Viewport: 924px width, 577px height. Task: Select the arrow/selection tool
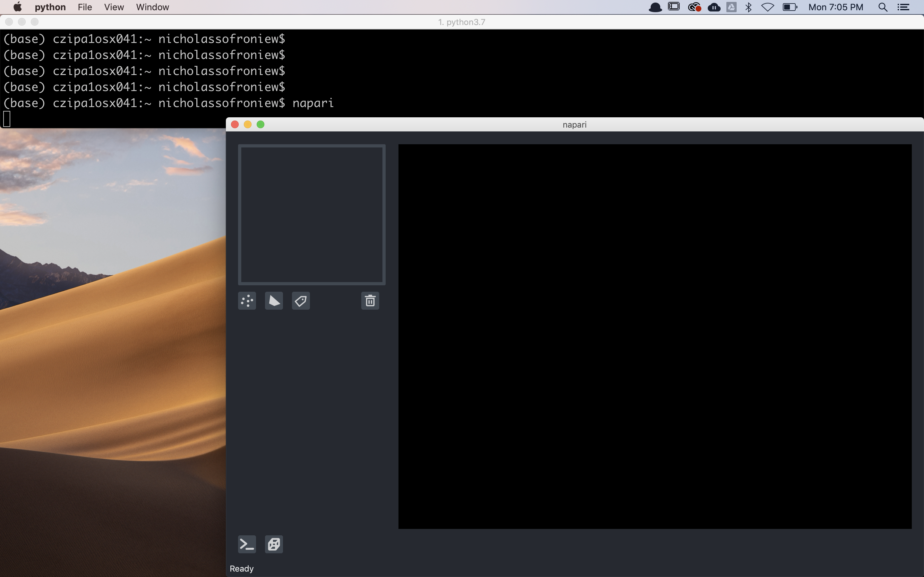pos(273,300)
